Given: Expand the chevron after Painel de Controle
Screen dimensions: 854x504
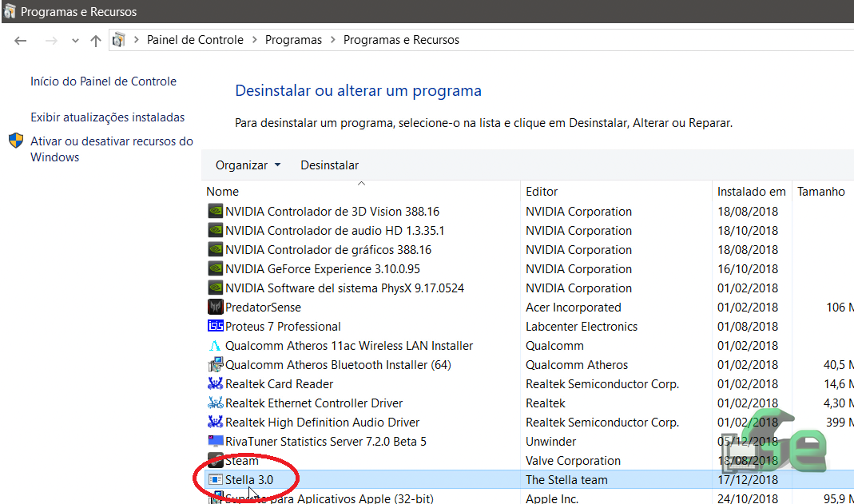Looking at the screenshot, I should pos(254,40).
